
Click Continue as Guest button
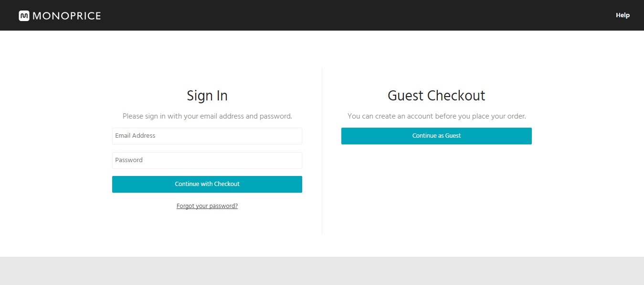tap(436, 136)
